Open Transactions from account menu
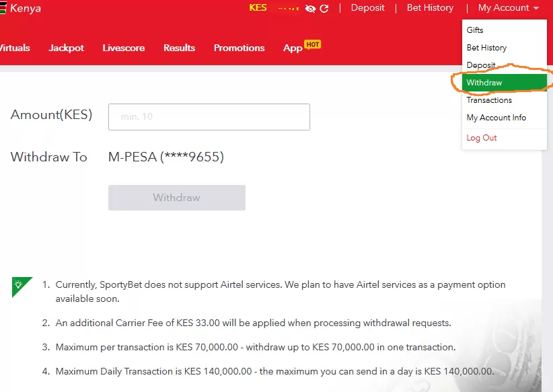This screenshot has height=392, width=553. tap(505, 100)
